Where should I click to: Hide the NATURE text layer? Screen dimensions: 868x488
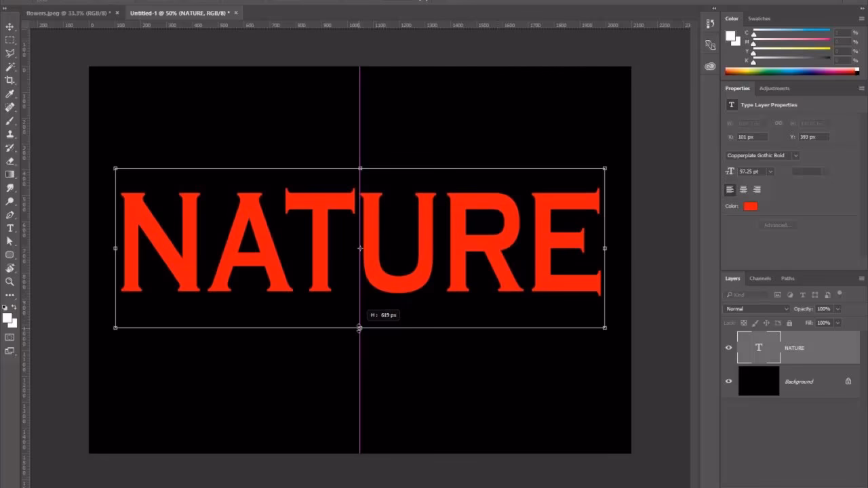pyautogui.click(x=729, y=348)
